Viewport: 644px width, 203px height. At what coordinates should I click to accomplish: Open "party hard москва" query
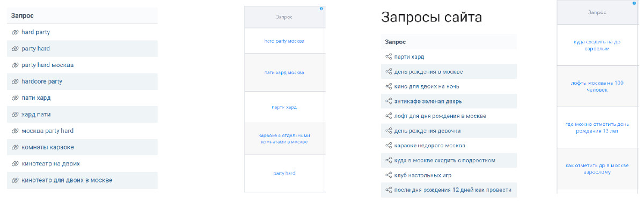point(48,65)
